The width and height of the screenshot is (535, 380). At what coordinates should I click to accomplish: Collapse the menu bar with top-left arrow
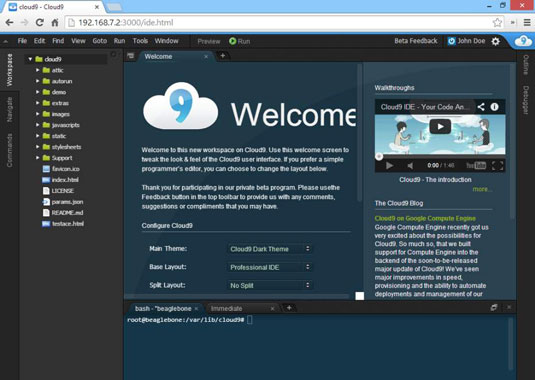pyautogui.click(x=5, y=41)
